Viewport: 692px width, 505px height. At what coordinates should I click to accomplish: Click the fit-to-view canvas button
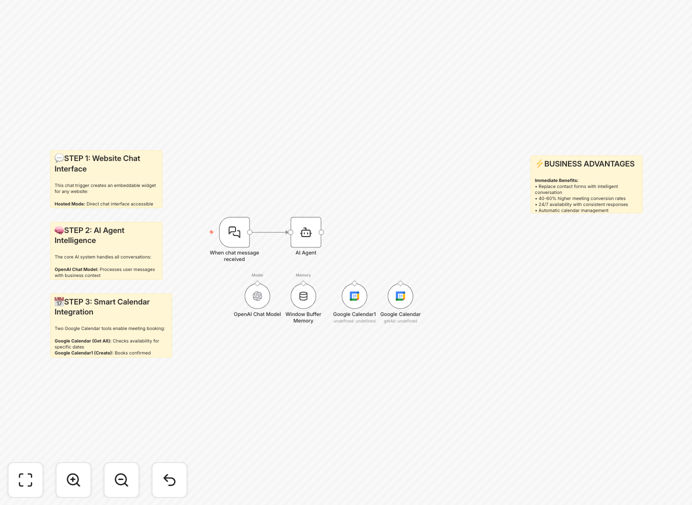[26, 480]
